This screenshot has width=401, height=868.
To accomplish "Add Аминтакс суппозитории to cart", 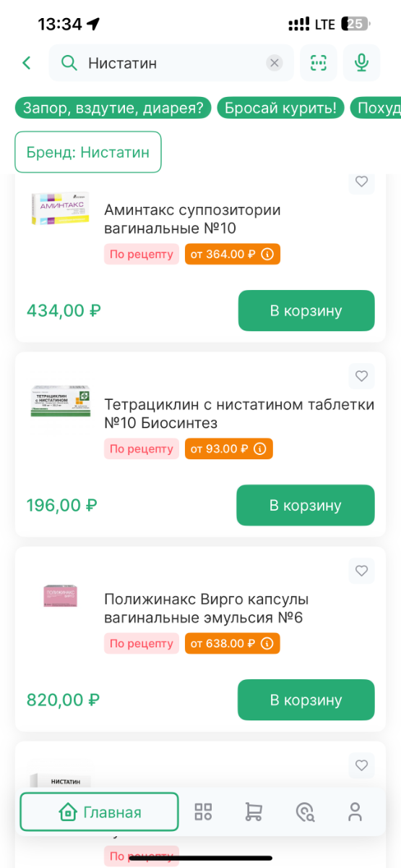I will tap(306, 311).
